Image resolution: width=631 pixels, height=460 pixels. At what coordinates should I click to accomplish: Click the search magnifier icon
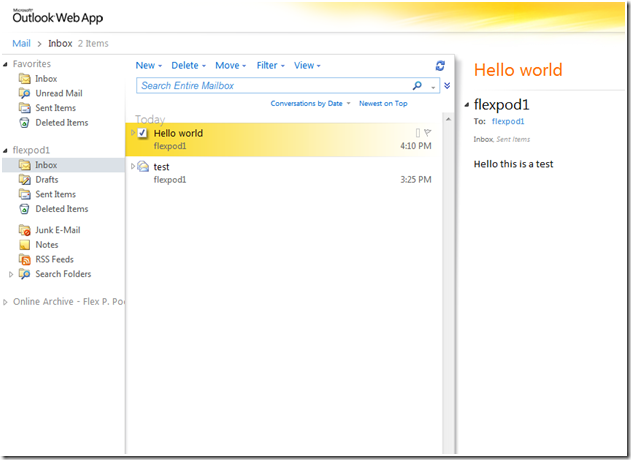tap(417, 85)
